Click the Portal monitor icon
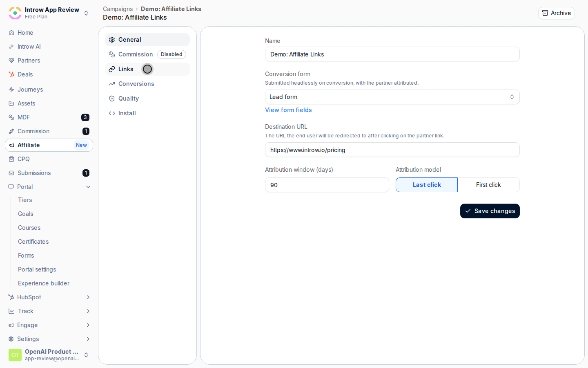This screenshot has width=588, height=368. coord(11,187)
